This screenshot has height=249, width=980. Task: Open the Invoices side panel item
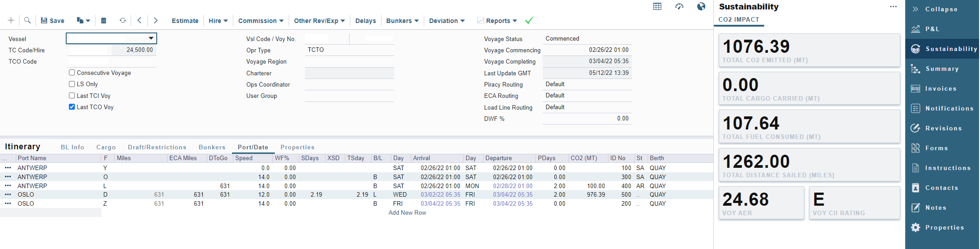pos(940,88)
